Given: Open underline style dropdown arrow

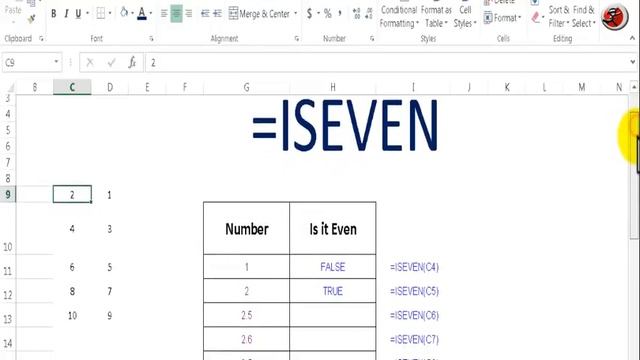Looking at the screenshot, I should [x=87, y=14].
